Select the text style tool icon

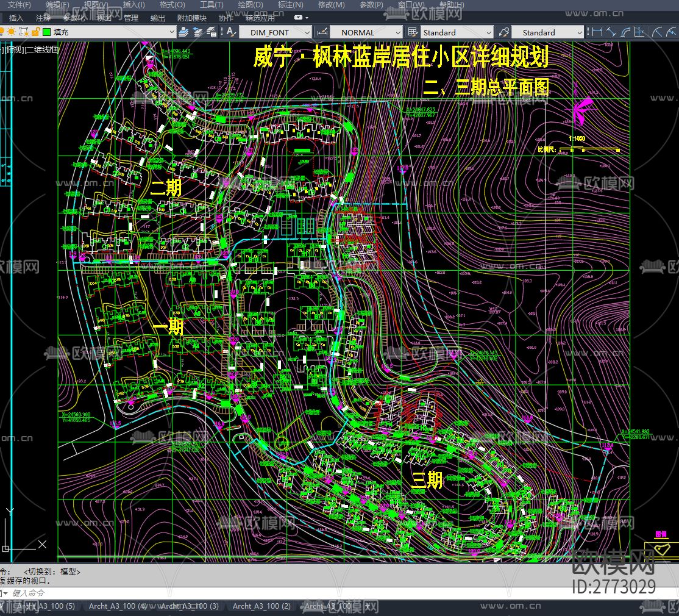(230, 32)
